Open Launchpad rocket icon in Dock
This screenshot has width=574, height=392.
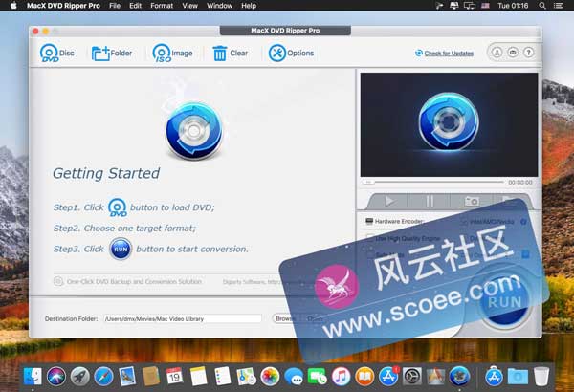tap(79, 377)
